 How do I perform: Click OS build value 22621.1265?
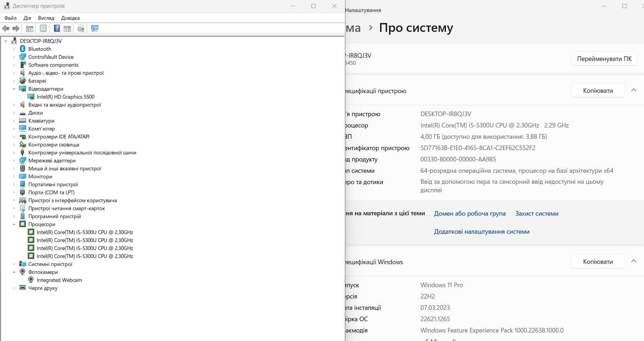tap(435, 319)
